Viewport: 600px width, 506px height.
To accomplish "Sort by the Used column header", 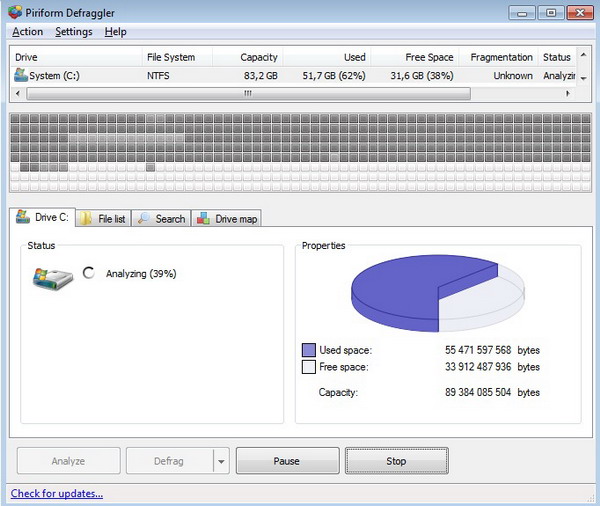I will click(x=327, y=57).
